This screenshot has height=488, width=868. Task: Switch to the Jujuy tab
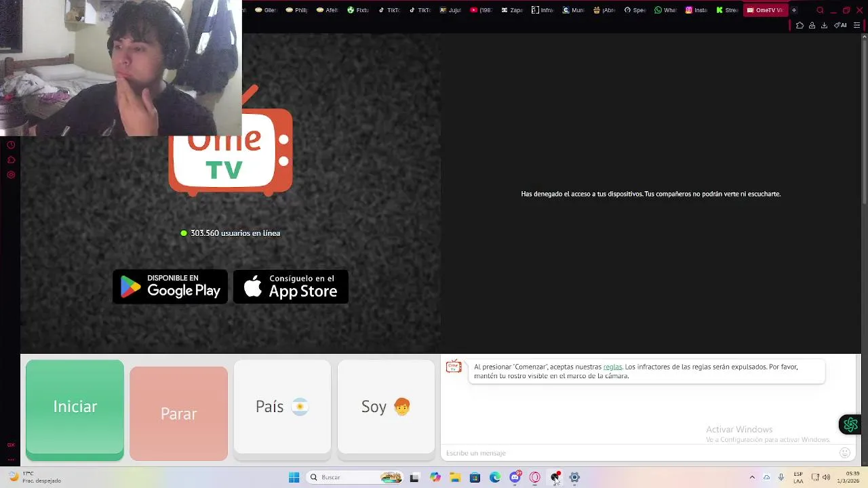[450, 10]
